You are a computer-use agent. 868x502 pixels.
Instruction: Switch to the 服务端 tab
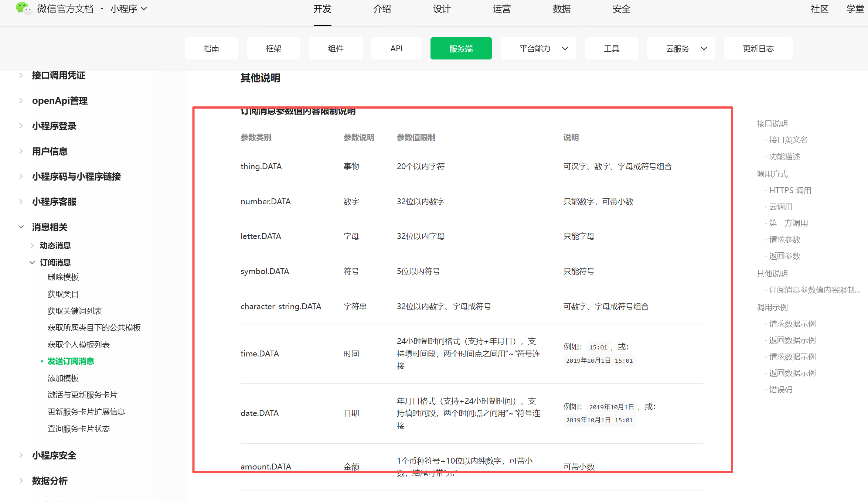(x=460, y=48)
